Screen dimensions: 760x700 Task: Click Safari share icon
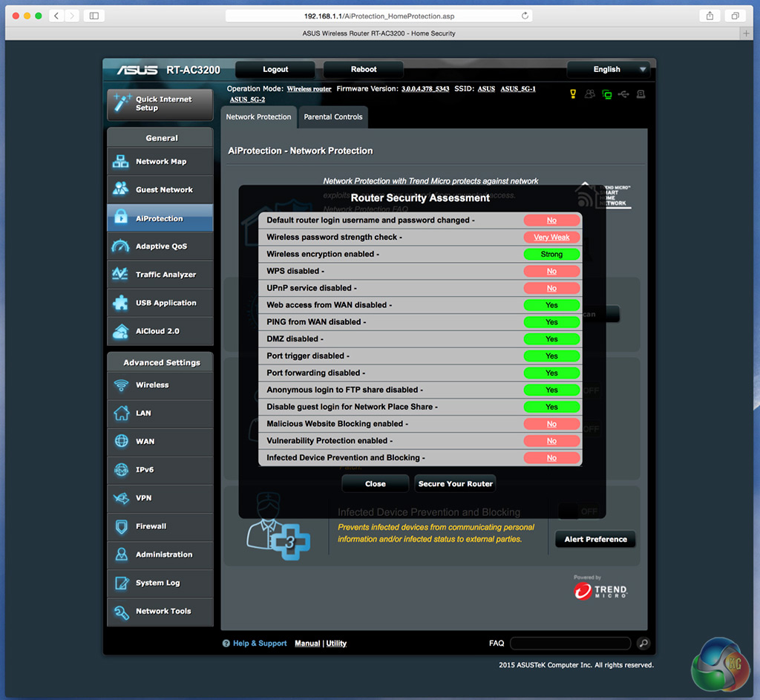click(710, 16)
